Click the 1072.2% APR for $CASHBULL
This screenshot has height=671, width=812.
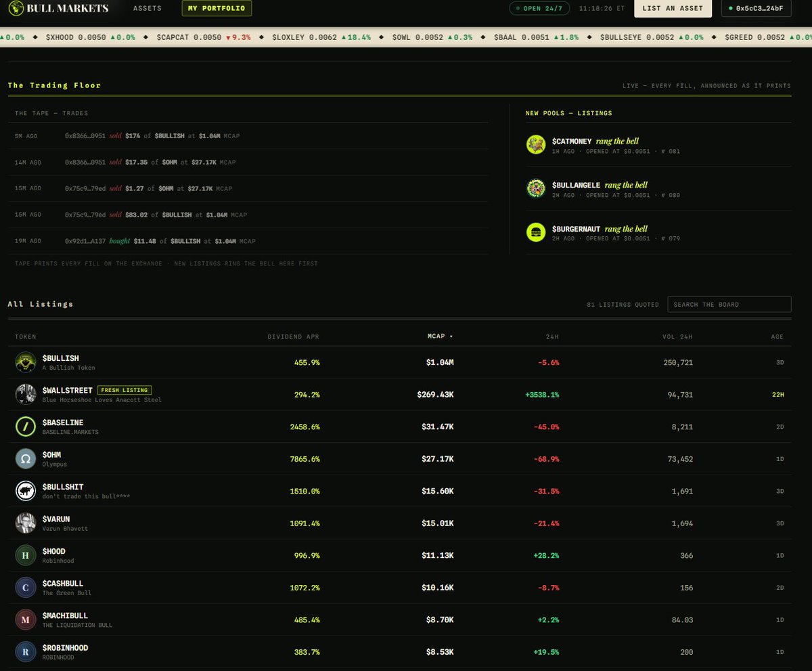point(304,587)
